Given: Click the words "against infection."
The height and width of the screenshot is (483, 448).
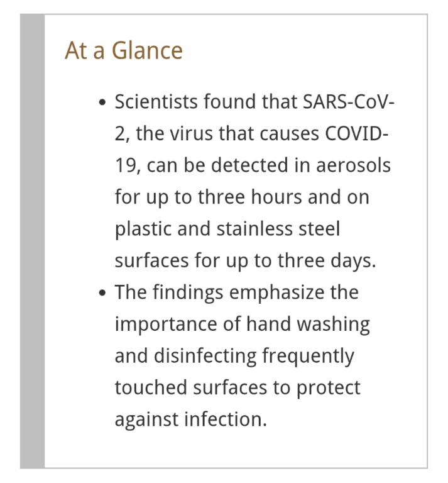Looking at the screenshot, I should click(191, 419).
